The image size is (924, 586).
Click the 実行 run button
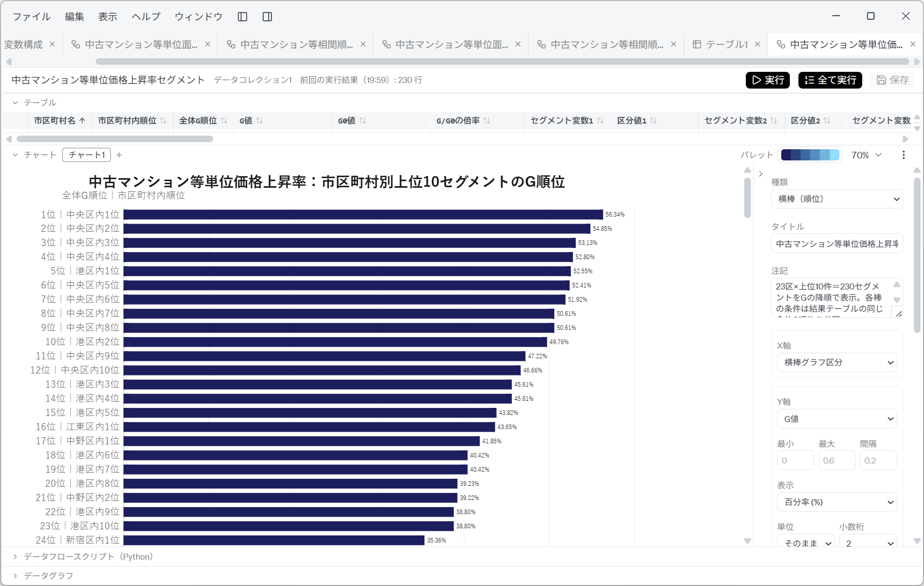(768, 80)
